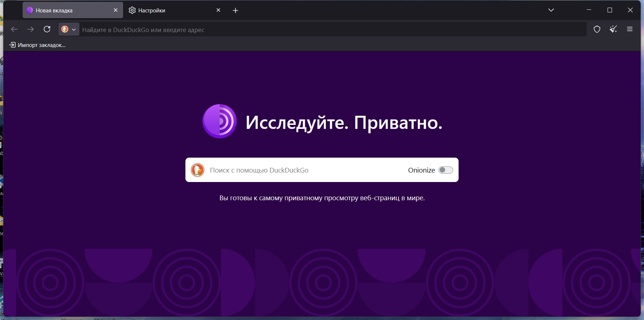This screenshot has width=644, height=320.
Task: Open the hamburger application menu
Action: pyautogui.click(x=630, y=29)
